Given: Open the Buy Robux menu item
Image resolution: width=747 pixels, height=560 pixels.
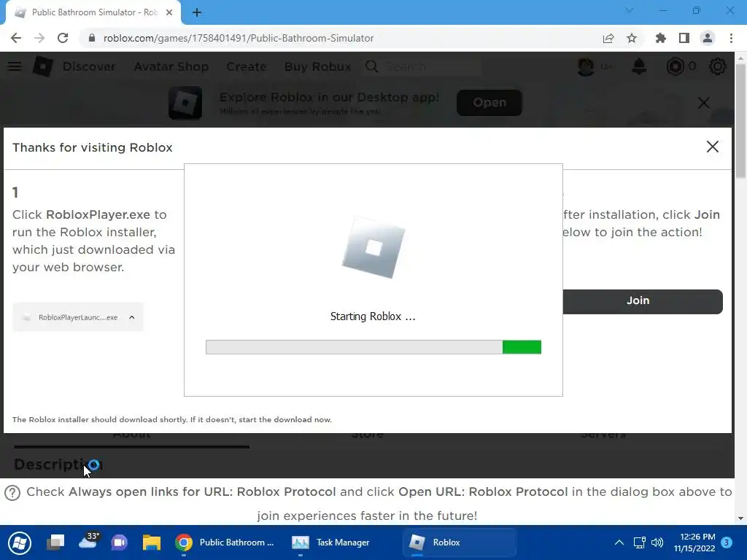Looking at the screenshot, I should (318, 66).
